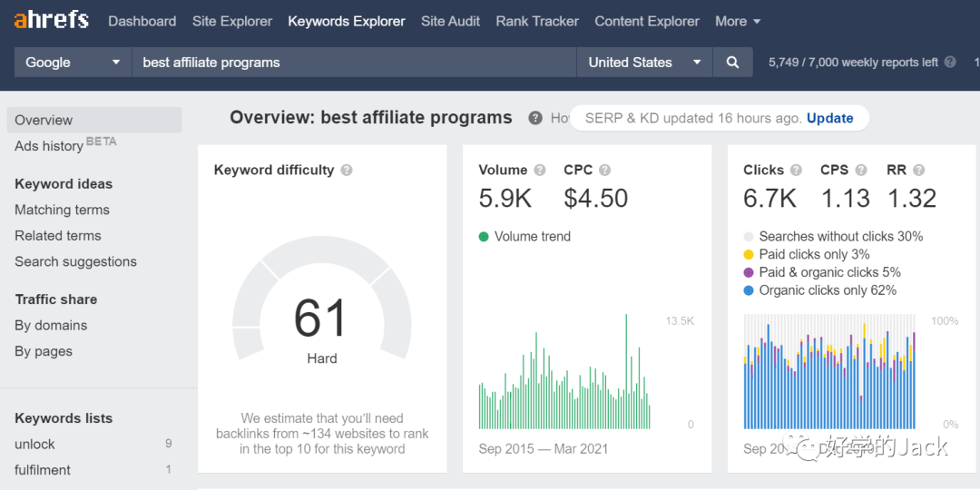Viewport: 980px width, 490px height.
Task: Select Overview in the sidebar
Action: [x=94, y=120]
